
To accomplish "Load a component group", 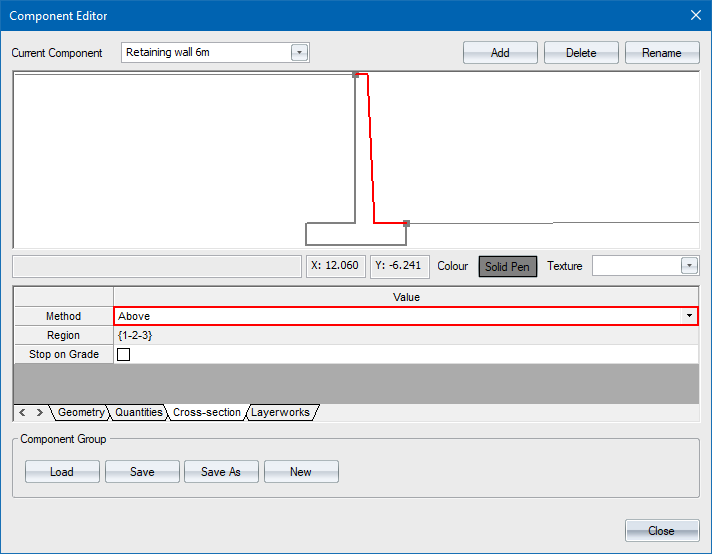I will click(62, 472).
